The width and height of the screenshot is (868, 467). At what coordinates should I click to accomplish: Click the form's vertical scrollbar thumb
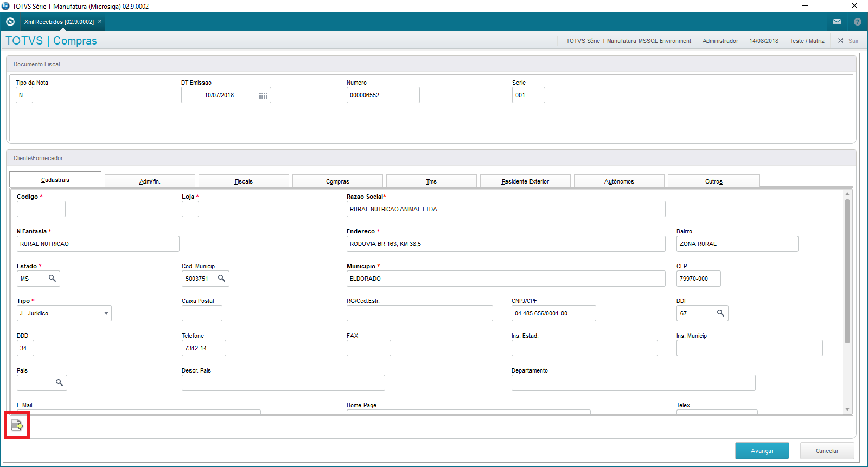(x=847, y=272)
